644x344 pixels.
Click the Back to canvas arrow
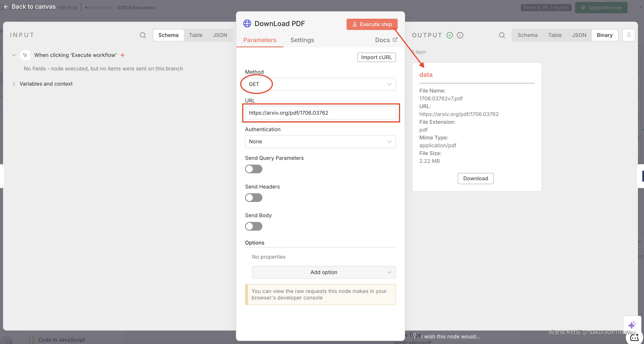(x=6, y=7)
